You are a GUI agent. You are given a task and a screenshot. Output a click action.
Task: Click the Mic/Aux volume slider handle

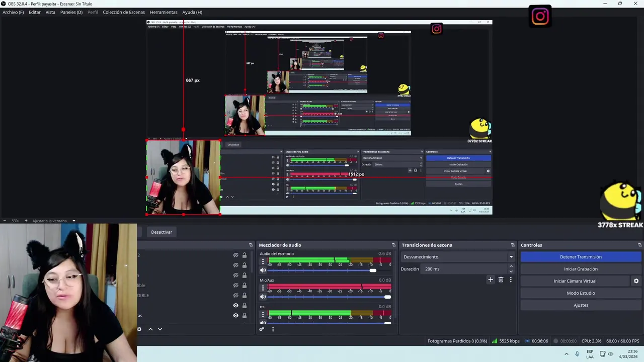(x=387, y=297)
